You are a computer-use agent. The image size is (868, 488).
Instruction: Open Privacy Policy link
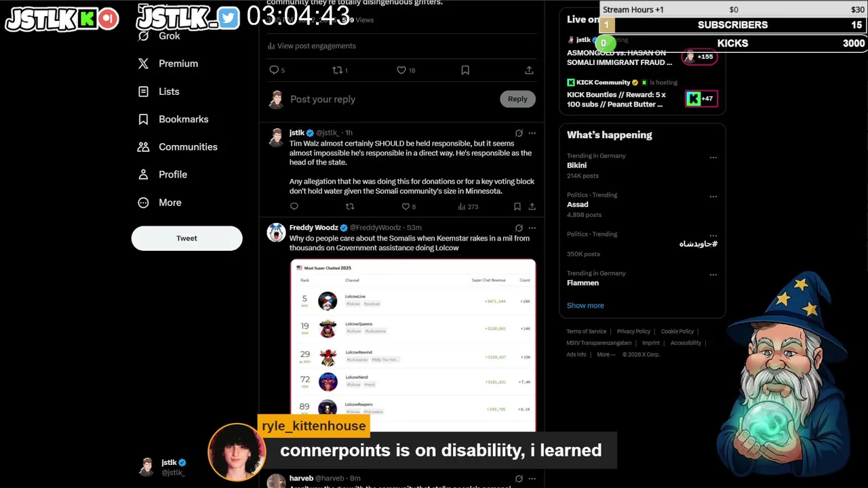(x=633, y=331)
